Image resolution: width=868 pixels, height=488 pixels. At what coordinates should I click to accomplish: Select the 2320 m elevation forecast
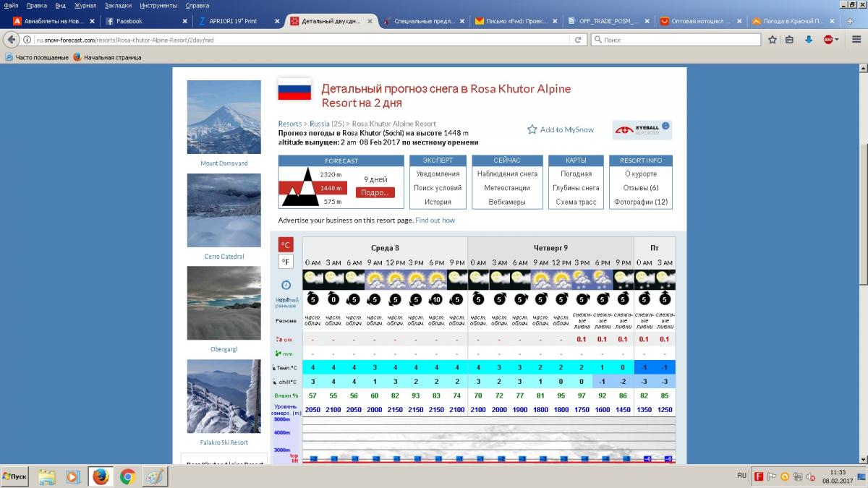click(x=331, y=174)
